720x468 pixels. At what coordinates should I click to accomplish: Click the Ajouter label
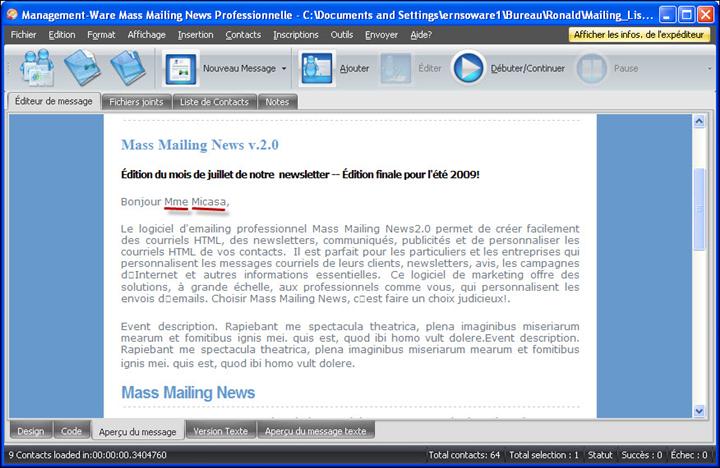(354, 68)
